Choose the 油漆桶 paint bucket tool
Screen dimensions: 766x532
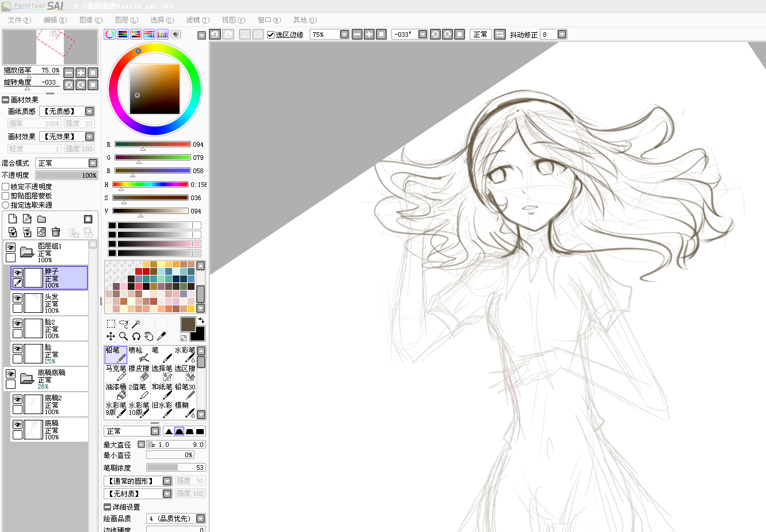(116, 391)
